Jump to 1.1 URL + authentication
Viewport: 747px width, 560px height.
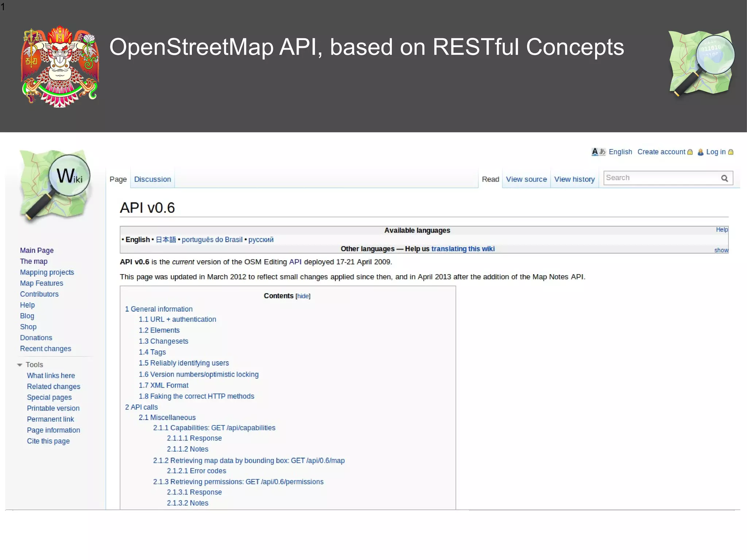(x=177, y=319)
